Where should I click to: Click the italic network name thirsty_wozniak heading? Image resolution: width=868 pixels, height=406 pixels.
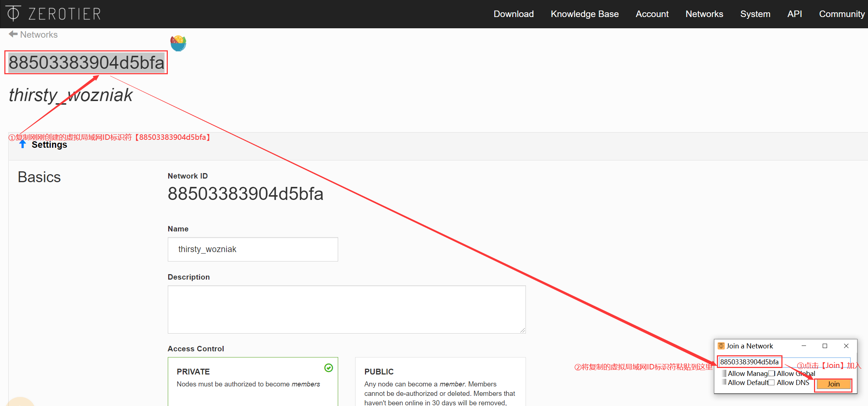[x=71, y=95]
